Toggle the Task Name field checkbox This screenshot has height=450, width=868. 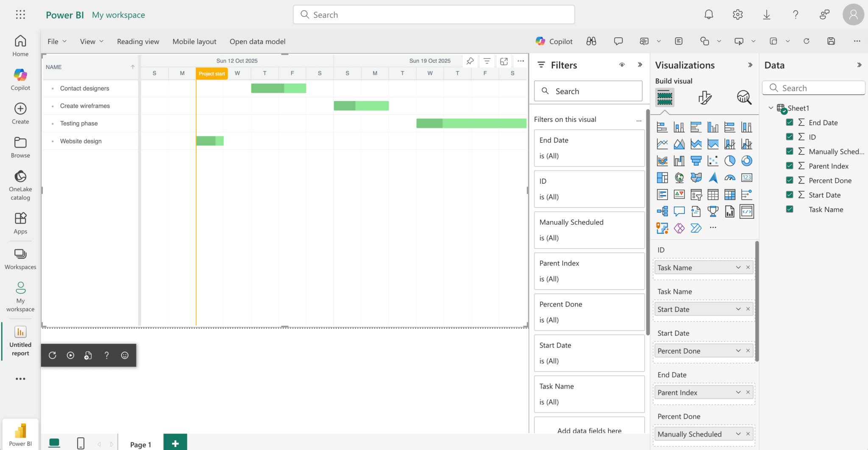coord(790,209)
